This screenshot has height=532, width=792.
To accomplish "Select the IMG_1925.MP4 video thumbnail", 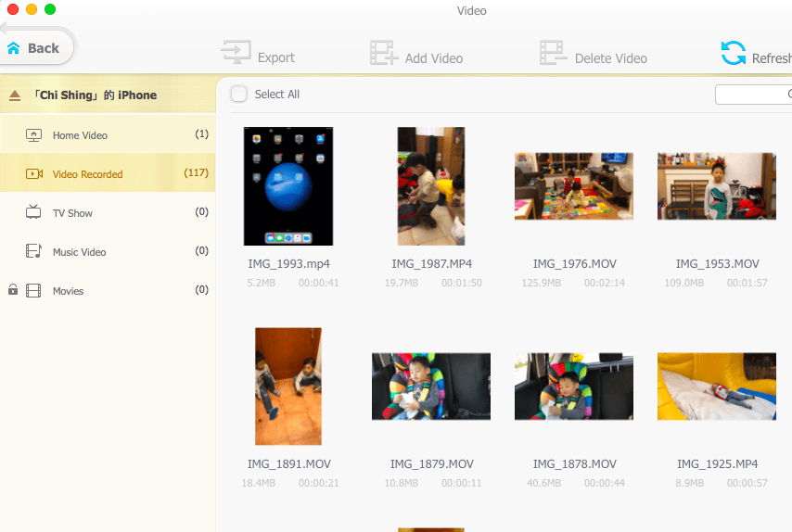I will click(717, 386).
